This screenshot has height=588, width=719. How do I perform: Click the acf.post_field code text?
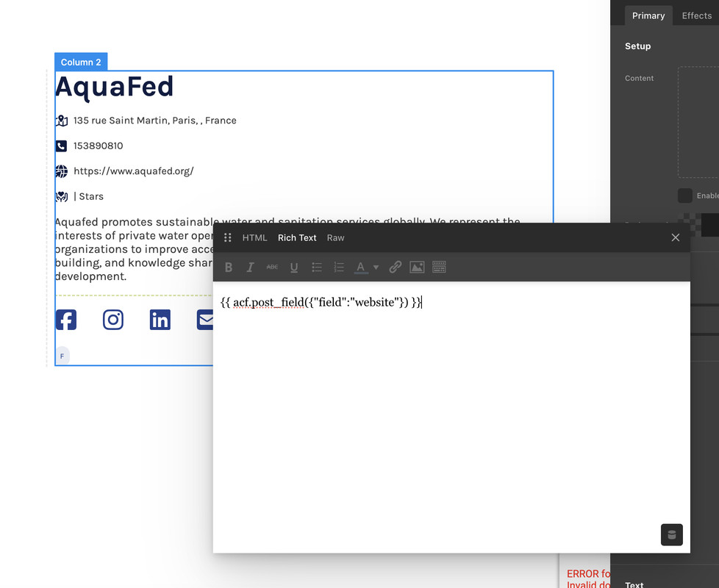(321, 302)
